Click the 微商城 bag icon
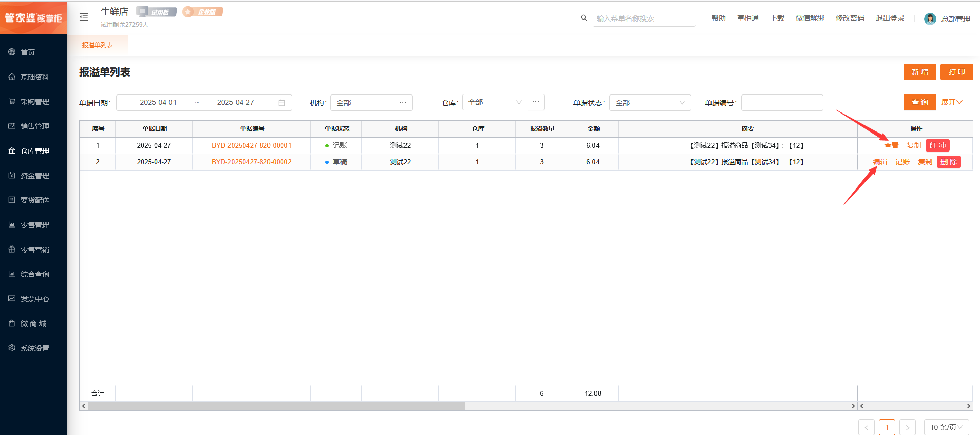 click(12, 323)
